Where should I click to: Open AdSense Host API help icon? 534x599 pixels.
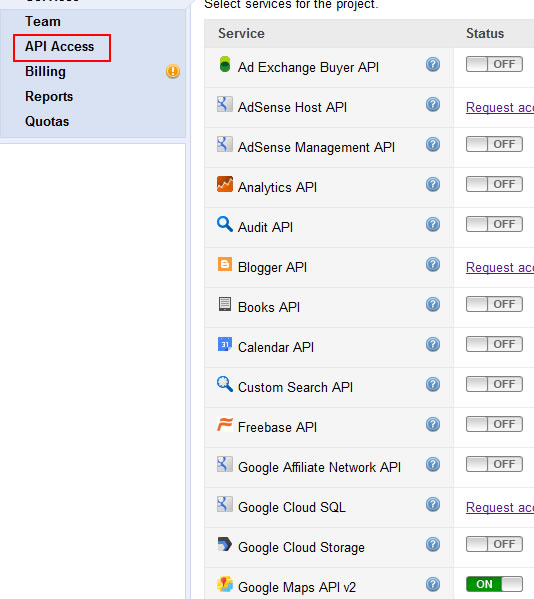coord(433,104)
